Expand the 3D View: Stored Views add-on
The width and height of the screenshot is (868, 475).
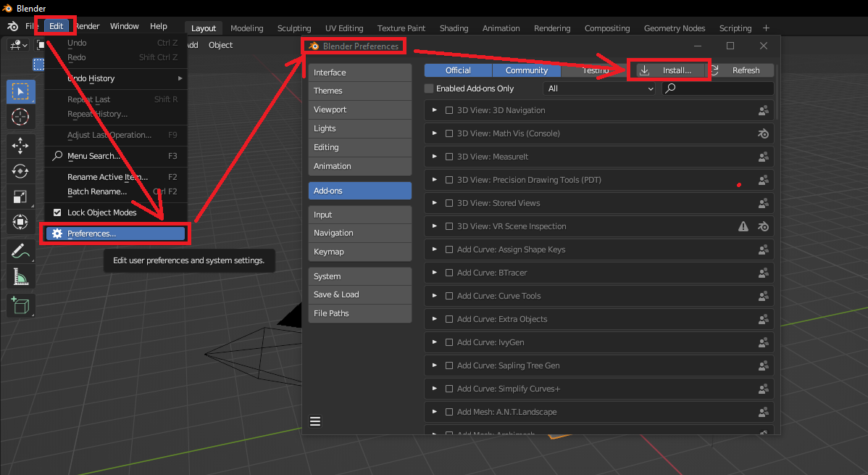click(x=435, y=203)
